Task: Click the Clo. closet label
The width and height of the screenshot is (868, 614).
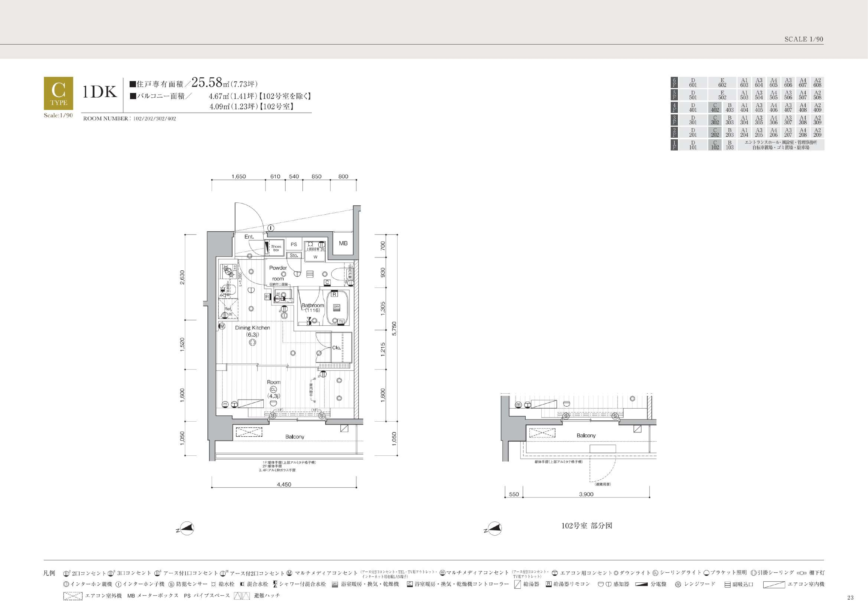Action: 336,348
